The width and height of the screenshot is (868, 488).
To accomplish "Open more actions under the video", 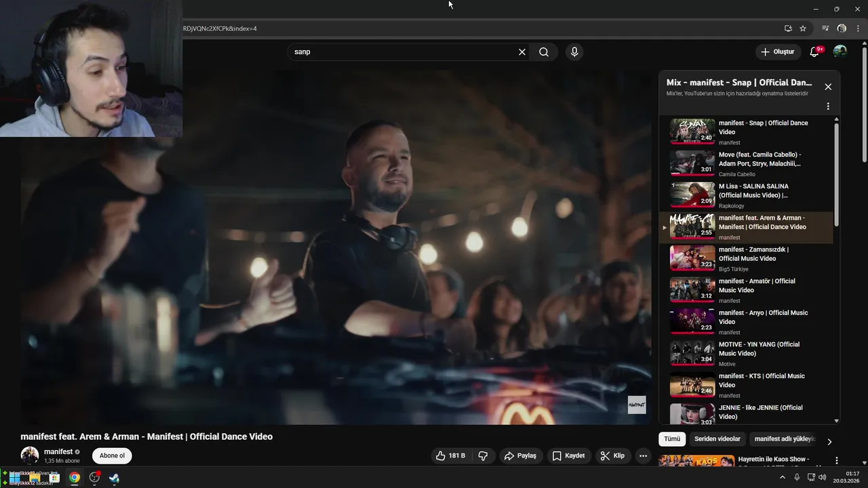I will pyautogui.click(x=643, y=455).
